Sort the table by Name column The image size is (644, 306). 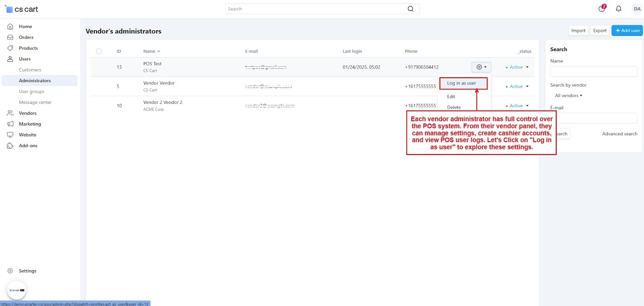coord(149,52)
